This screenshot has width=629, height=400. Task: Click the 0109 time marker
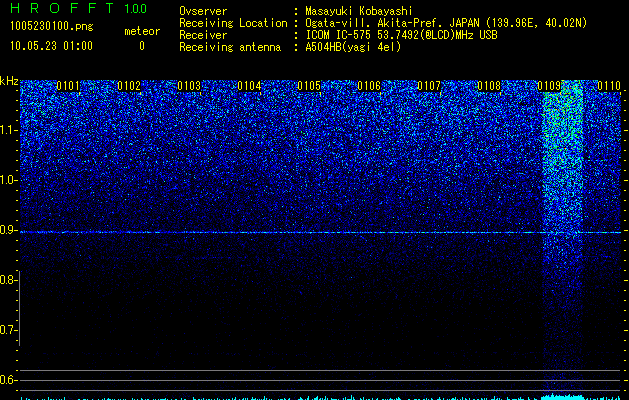(549, 86)
